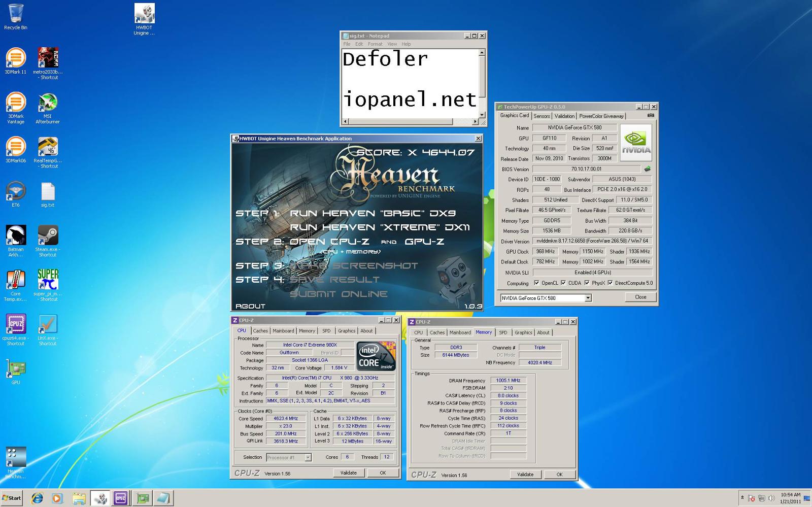Open Notepad Format menu
The image size is (812, 507).
tap(375, 44)
